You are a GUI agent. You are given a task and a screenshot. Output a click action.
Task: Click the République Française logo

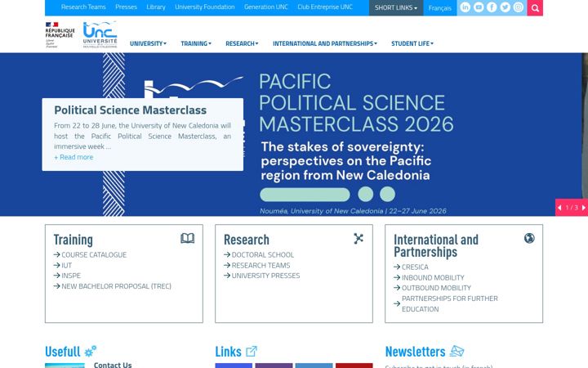coord(60,34)
